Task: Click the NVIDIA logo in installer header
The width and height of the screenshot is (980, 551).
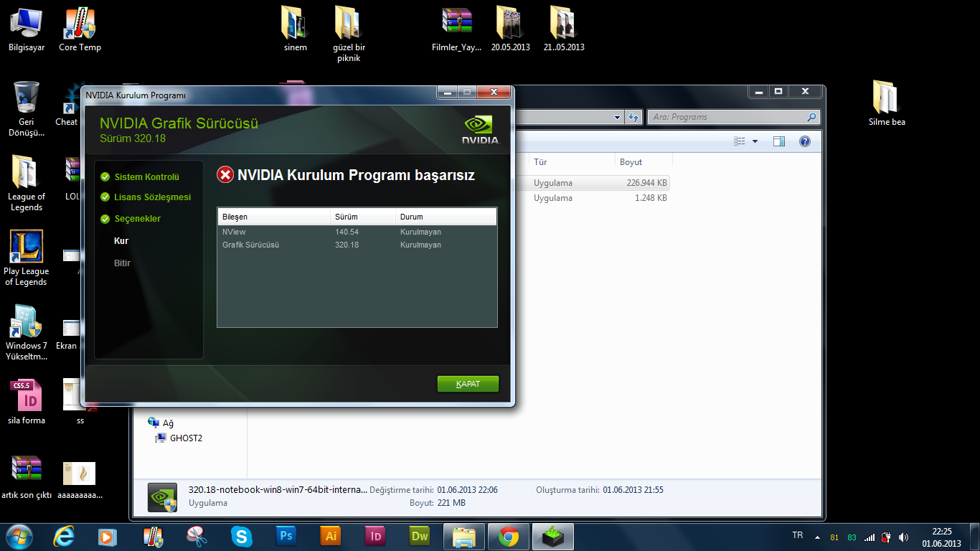Action: point(481,130)
